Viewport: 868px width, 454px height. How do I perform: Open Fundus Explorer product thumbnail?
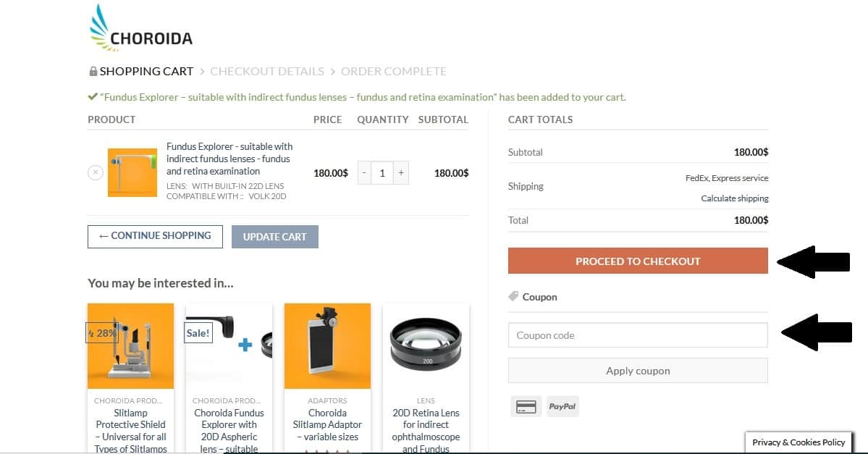(x=132, y=172)
